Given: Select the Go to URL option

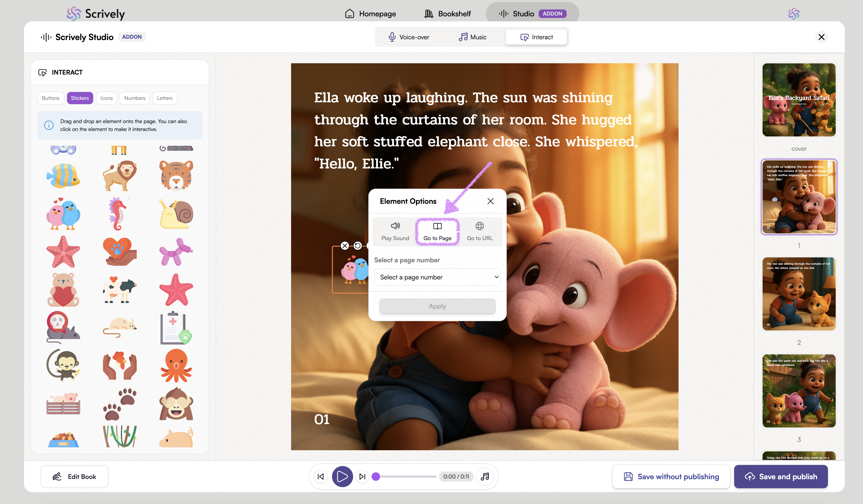Looking at the screenshot, I should pyautogui.click(x=480, y=232).
